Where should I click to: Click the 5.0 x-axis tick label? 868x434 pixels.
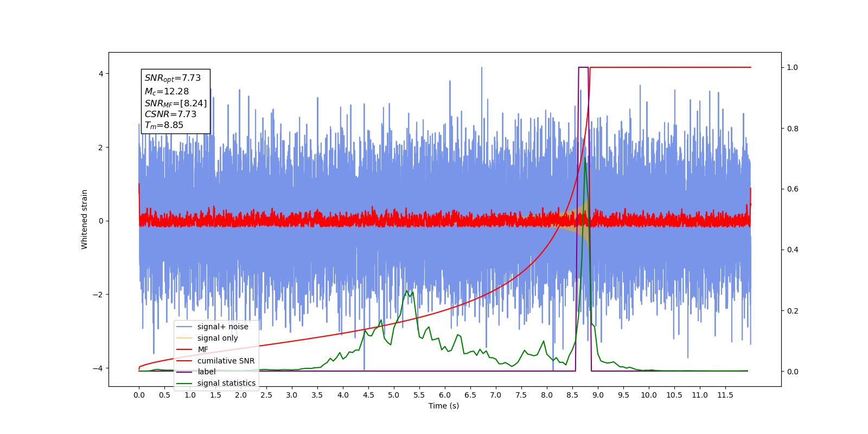[394, 395]
